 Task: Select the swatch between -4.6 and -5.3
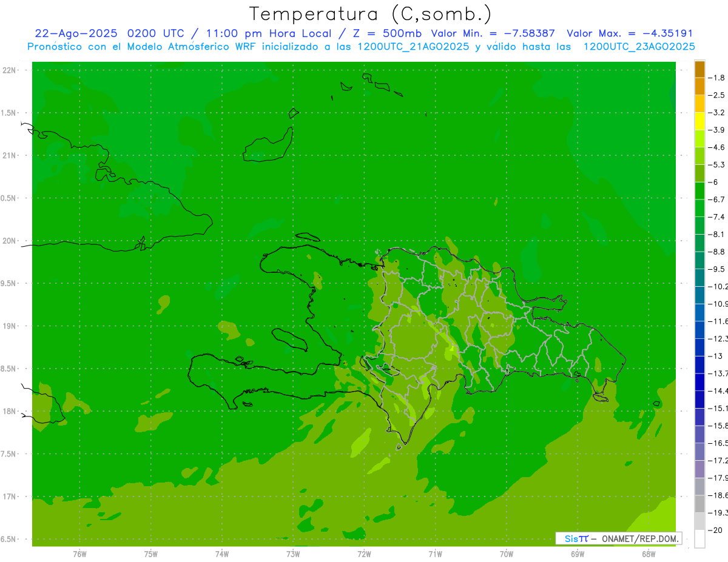tap(699, 156)
